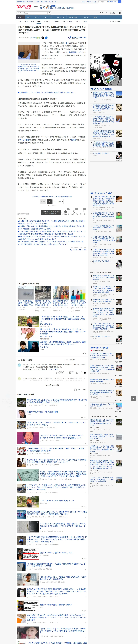Select the エンタメ category tab
This screenshot has height=644, width=138.
[x=47, y=21]
